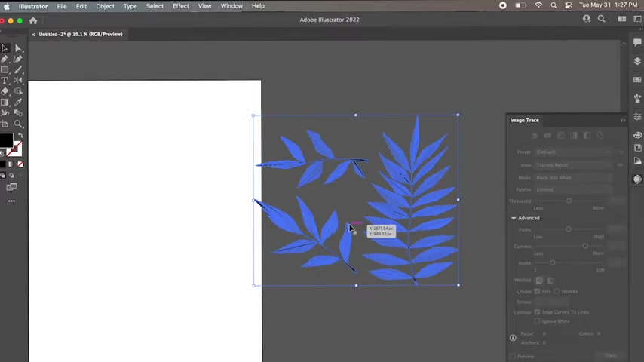Enable the Ignore White checkbox
Screen dimensions: 644x362
[537, 321]
